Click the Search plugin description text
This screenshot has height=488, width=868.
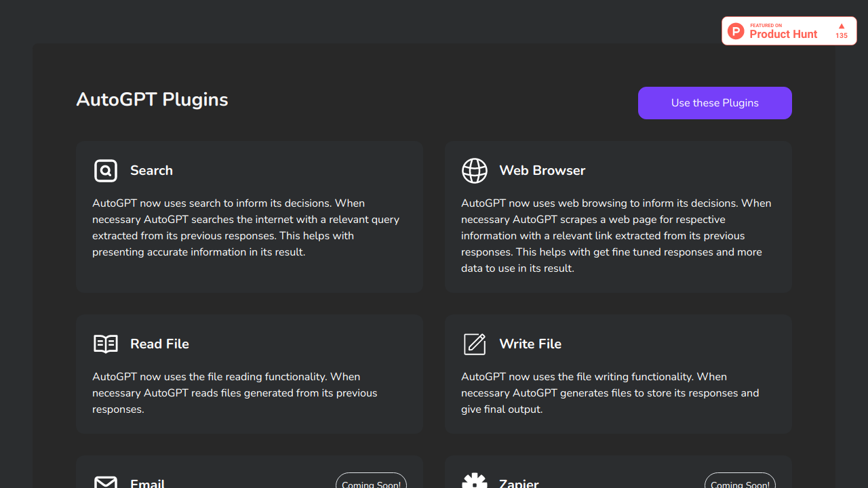tap(246, 228)
